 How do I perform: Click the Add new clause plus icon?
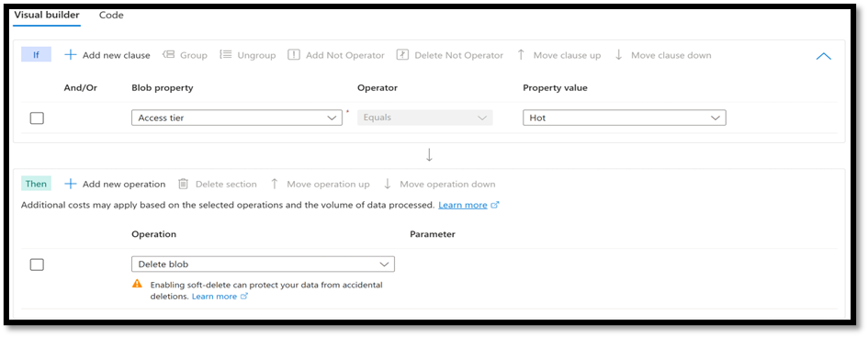coord(71,55)
